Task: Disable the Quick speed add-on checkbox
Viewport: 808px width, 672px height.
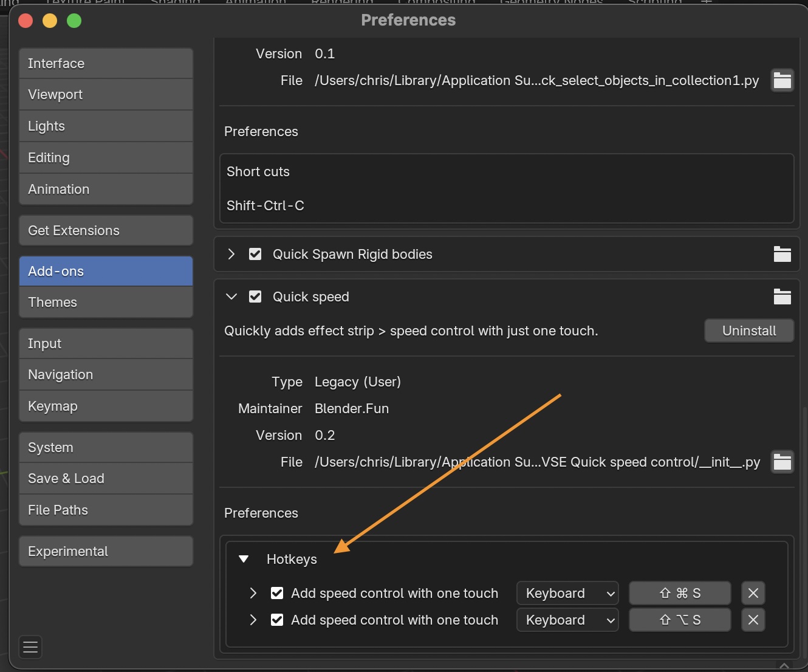Action: tap(255, 297)
